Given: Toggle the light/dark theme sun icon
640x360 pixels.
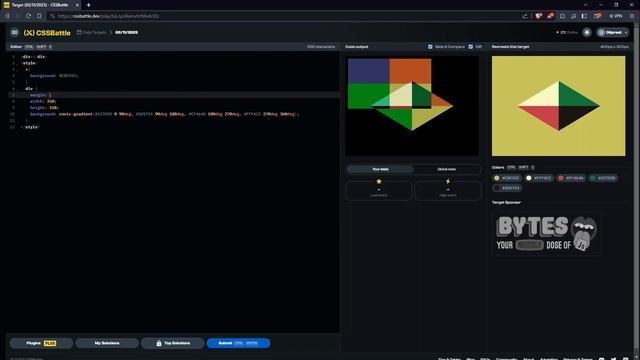Looking at the screenshot, I should [587, 32].
